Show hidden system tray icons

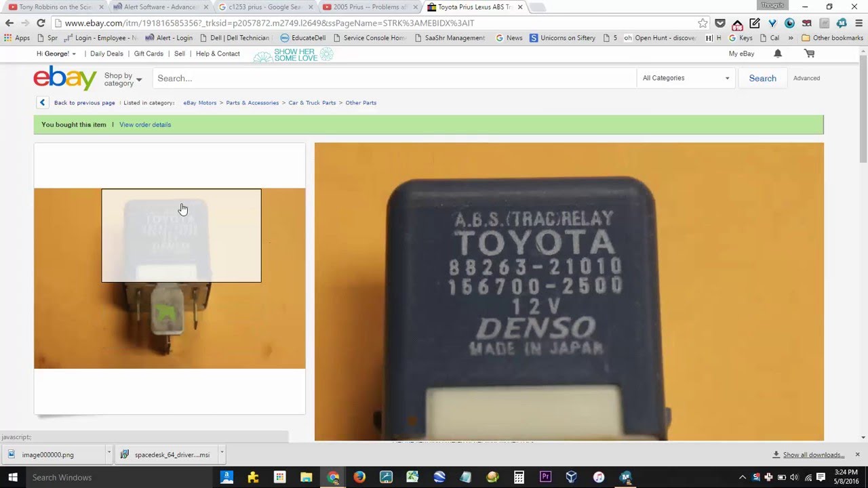tap(743, 477)
